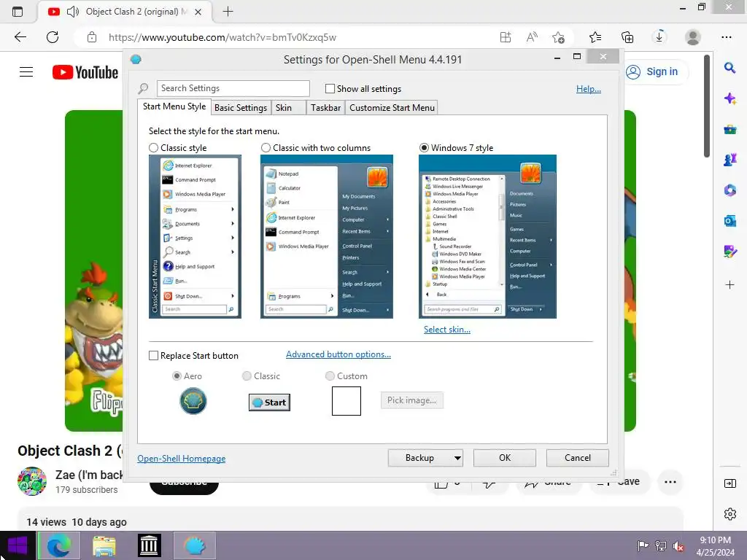Screen dimensions: 747x560
Task: Choose Custom start button radio
Action: tap(330, 376)
